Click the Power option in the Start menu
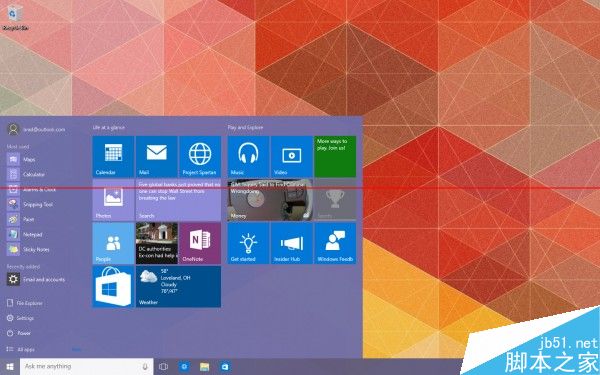Image resolution: width=600 pixels, height=375 pixels. tap(19, 333)
